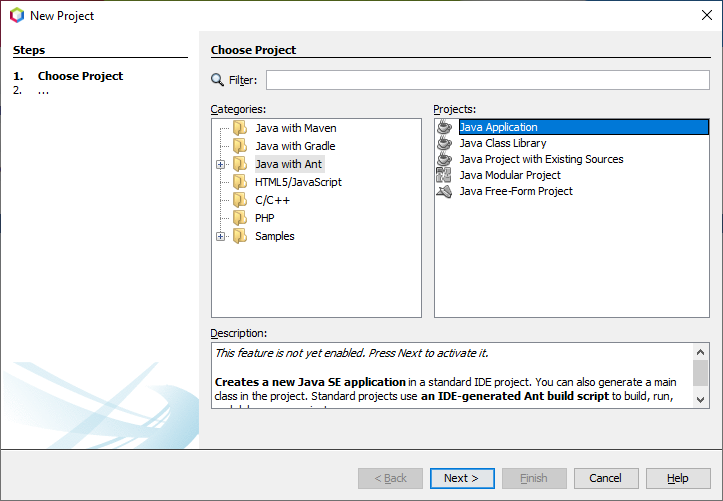
Task: Cancel the New Project wizard
Action: pos(606,478)
